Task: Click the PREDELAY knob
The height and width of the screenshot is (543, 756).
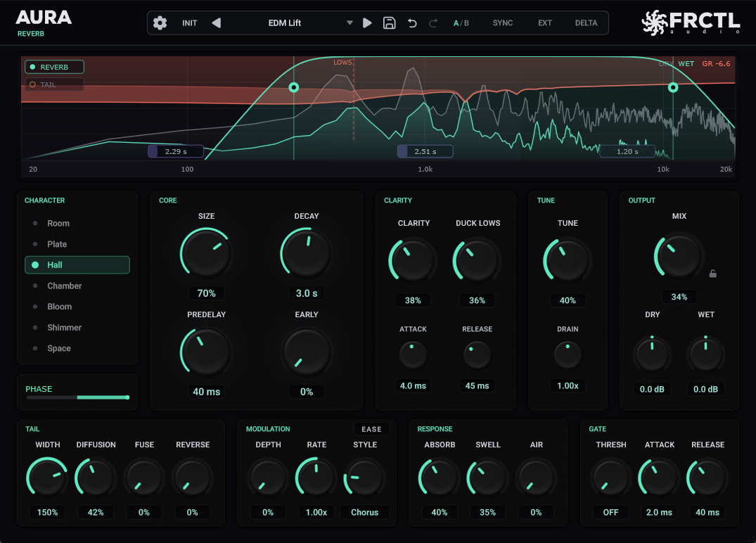Action: [x=206, y=352]
